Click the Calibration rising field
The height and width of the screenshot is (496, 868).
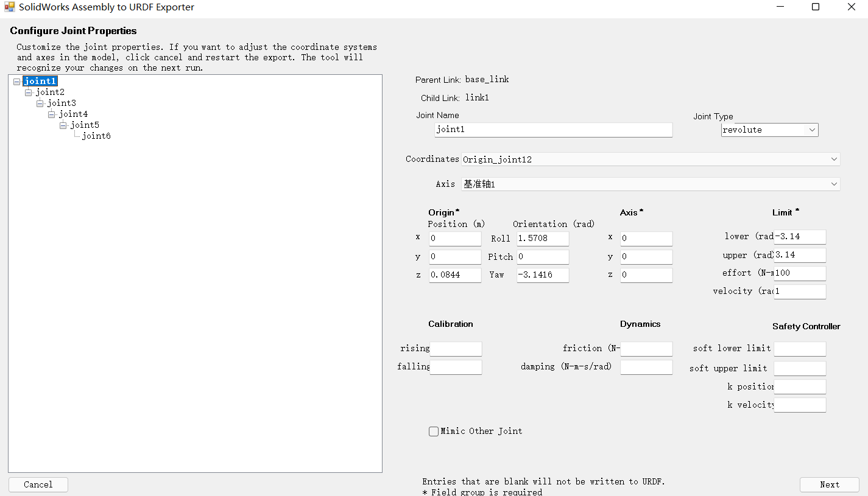(x=456, y=349)
